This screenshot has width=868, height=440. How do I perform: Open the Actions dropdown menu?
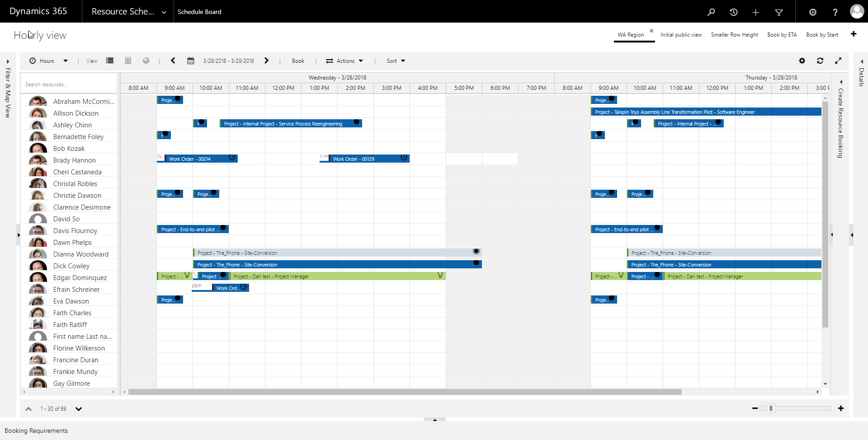(344, 61)
